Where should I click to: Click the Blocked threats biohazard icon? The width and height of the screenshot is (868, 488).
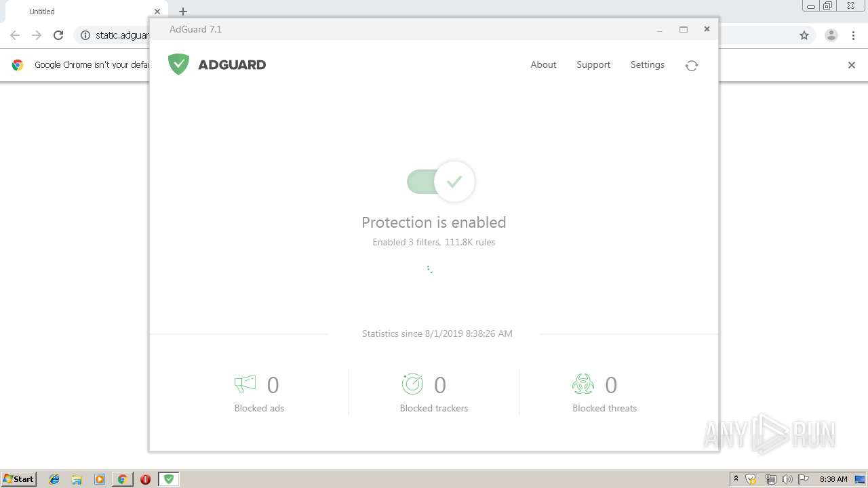click(583, 384)
